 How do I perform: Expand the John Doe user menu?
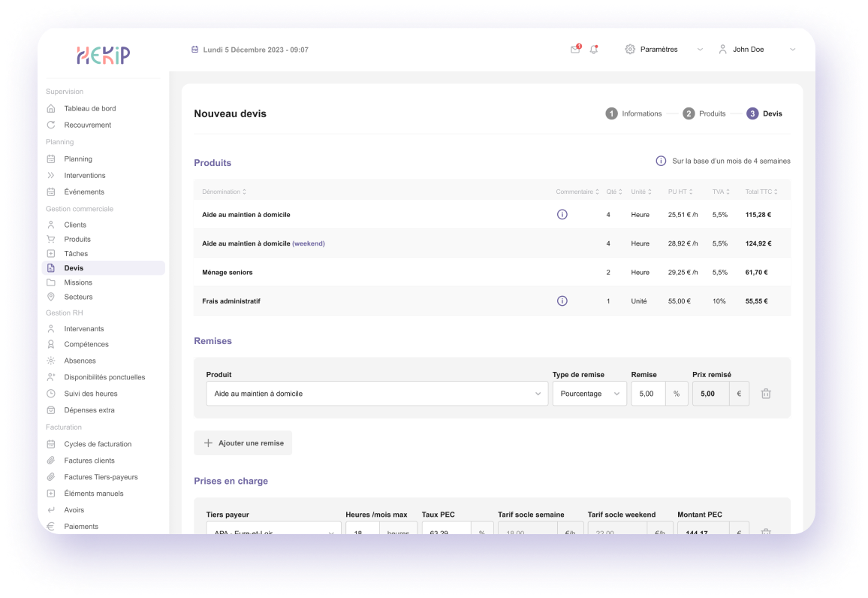click(x=757, y=50)
